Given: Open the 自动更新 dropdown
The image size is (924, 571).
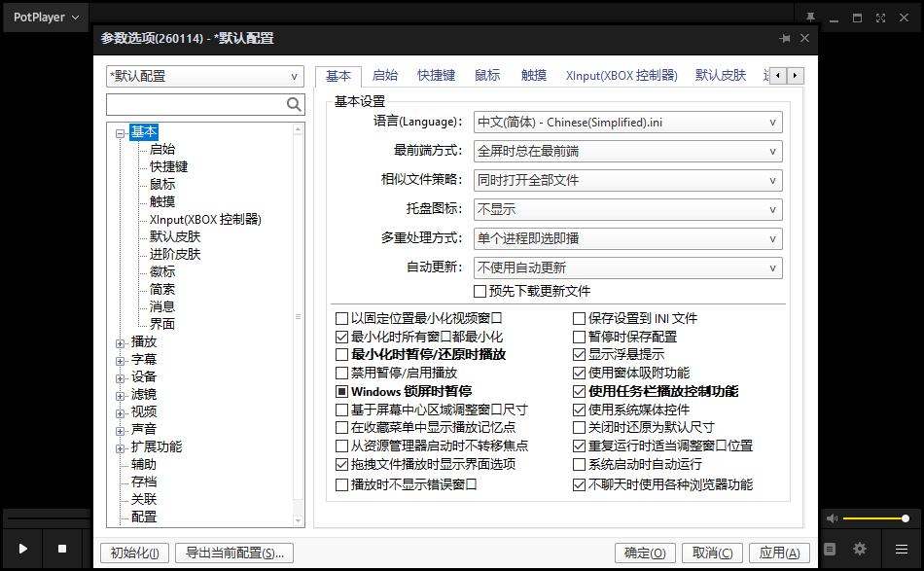Looking at the screenshot, I should (x=628, y=268).
